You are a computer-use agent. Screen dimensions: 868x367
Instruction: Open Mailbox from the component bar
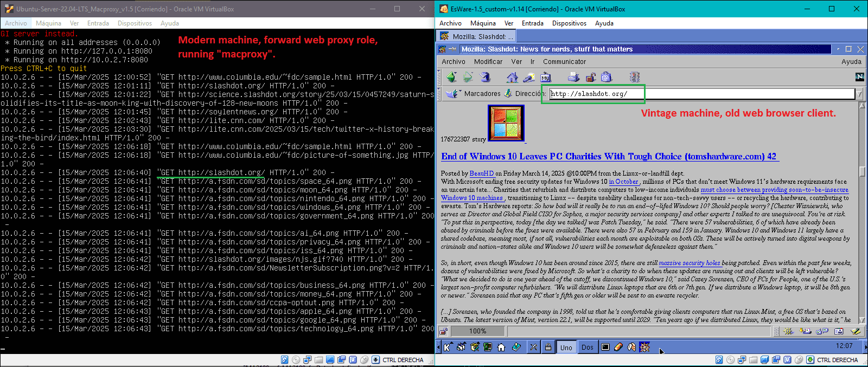[805, 331]
